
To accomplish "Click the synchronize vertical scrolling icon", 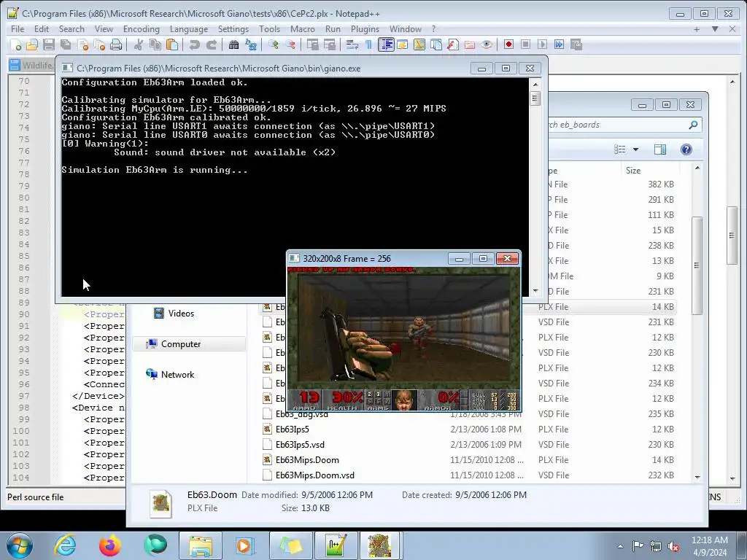I will (313, 44).
